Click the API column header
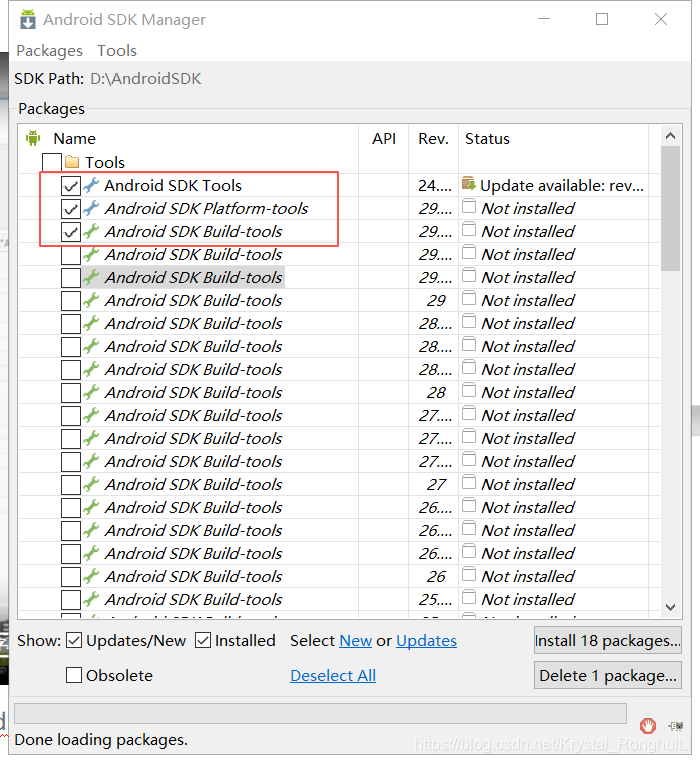 point(384,138)
